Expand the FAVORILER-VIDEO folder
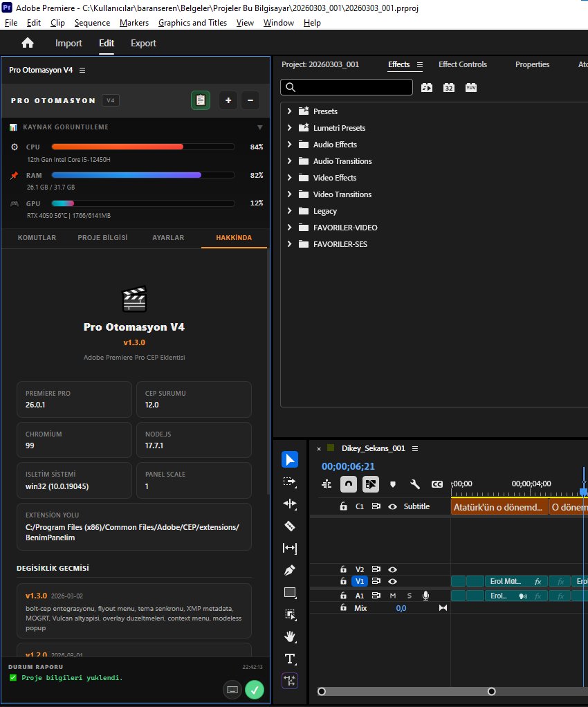Viewport: 588px width, 707px height. point(289,227)
